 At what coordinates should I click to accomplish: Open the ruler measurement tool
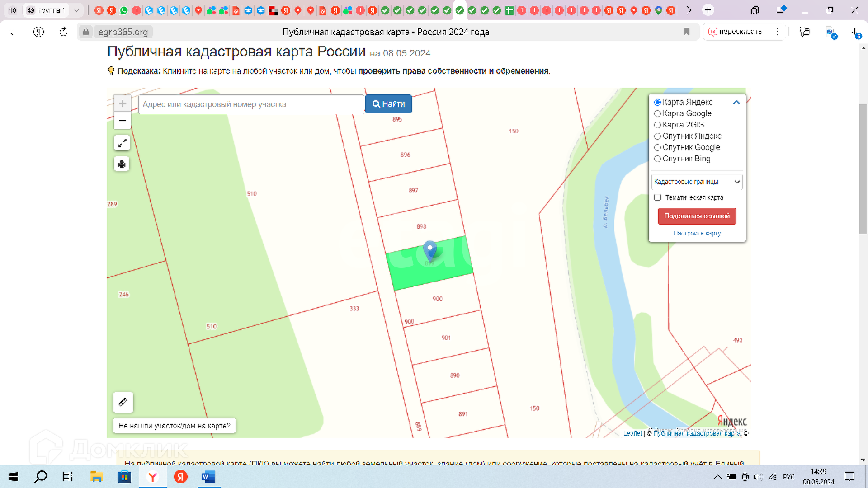pos(123,402)
